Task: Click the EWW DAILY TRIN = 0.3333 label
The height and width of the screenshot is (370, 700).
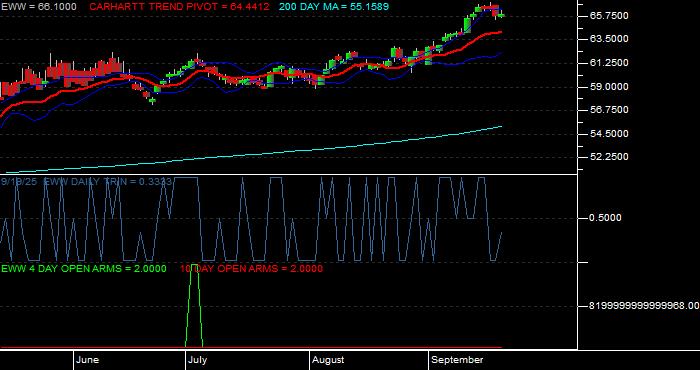Action: tap(107, 182)
